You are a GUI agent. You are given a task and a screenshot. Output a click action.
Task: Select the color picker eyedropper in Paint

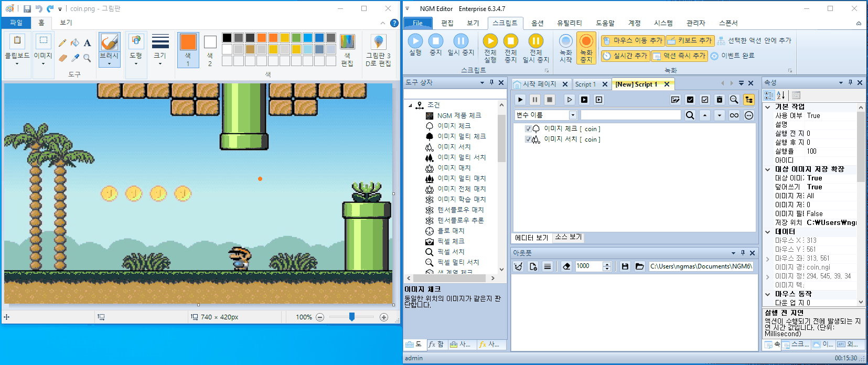[x=75, y=58]
